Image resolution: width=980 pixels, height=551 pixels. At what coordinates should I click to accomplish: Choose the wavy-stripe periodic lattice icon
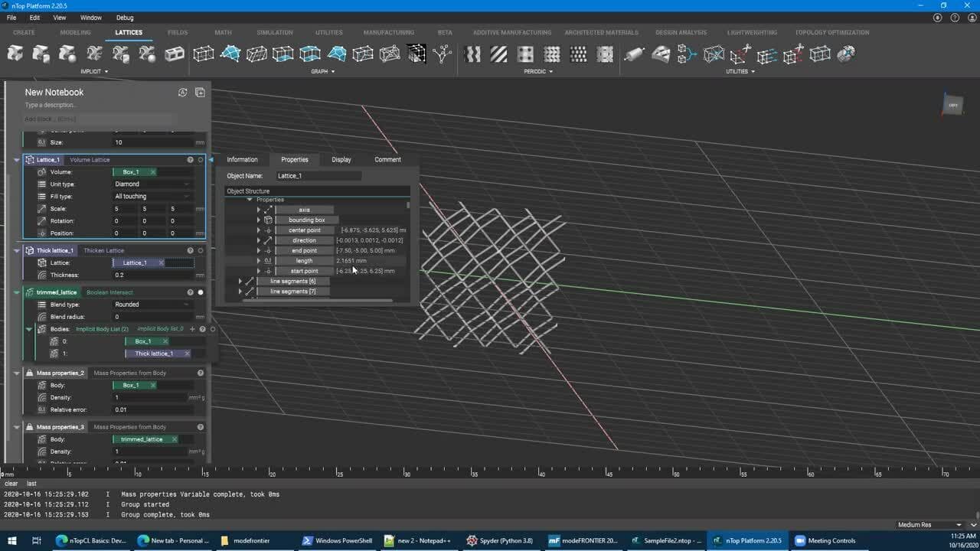pos(472,54)
